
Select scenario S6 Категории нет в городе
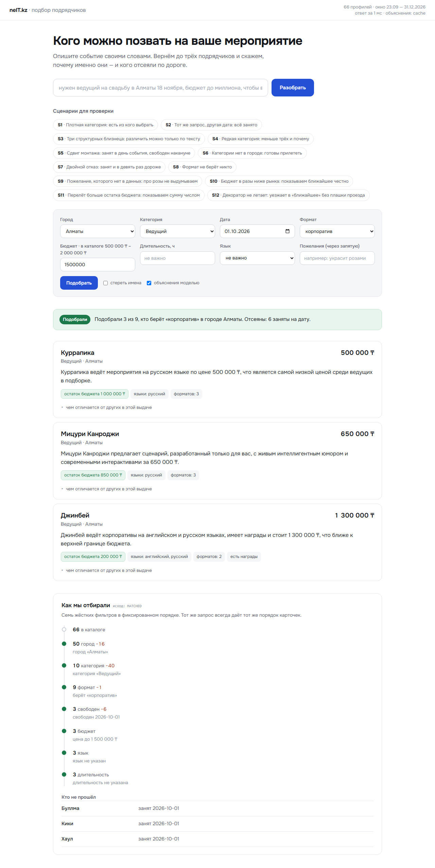252,153
